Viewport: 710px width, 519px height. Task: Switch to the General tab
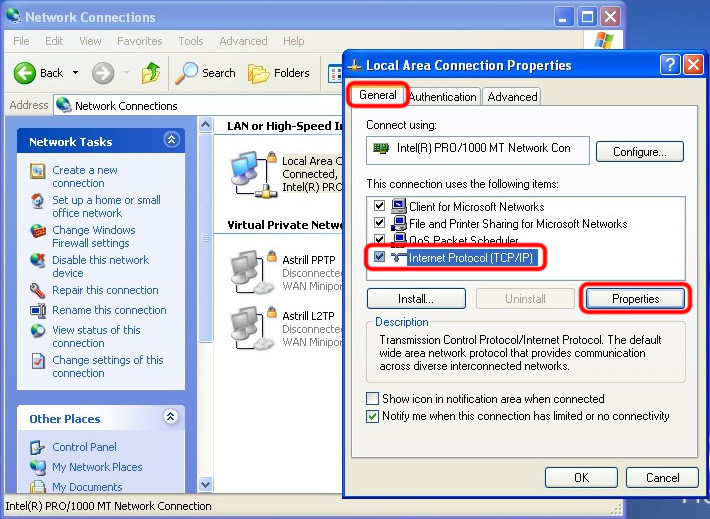[378, 95]
